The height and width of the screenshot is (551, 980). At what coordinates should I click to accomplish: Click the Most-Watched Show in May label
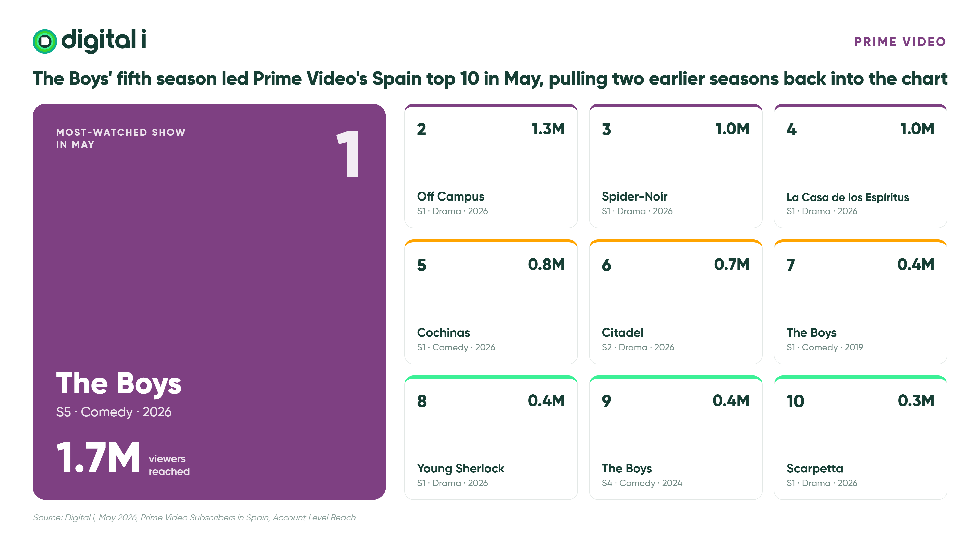click(x=121, y=139)
